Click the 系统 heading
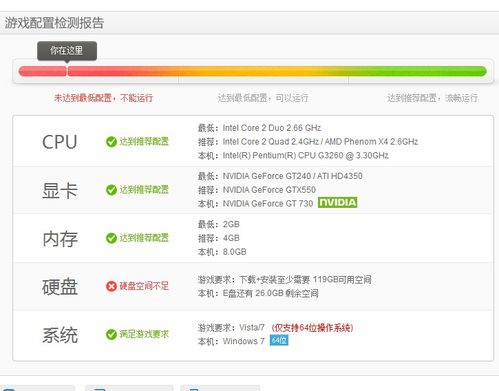Viewport: 499px width, 391px height. tap(60, 335)
